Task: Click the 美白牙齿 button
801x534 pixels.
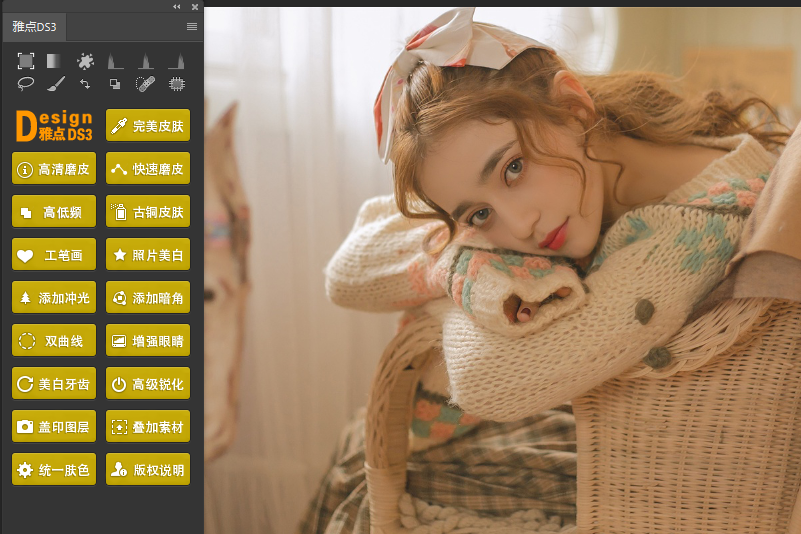Action: click(54, 383)
